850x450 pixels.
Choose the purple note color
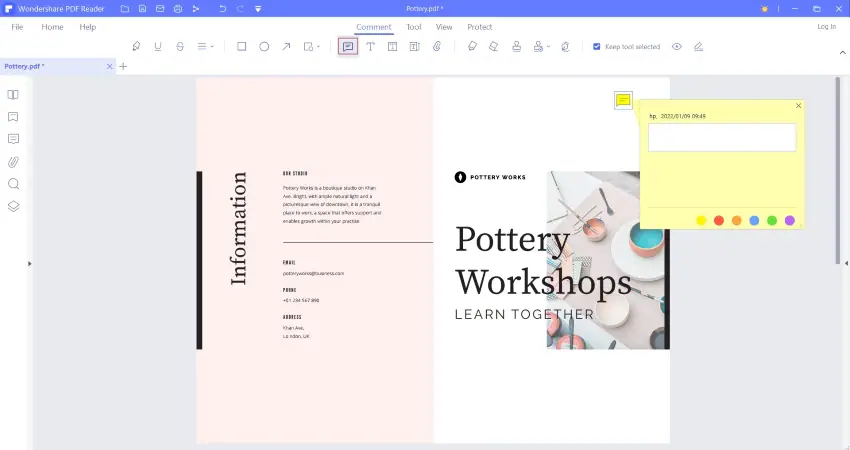(790, 220)
